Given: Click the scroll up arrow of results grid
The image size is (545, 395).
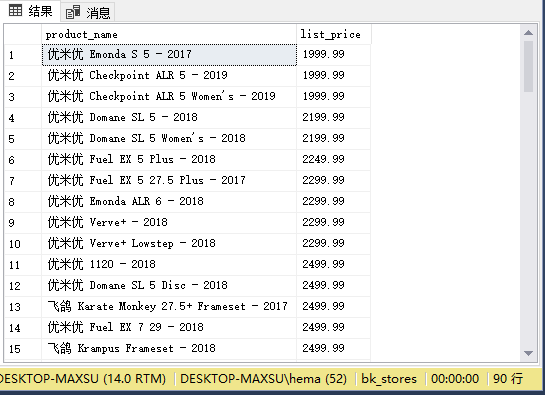Looking at the screenshot, I should click(x=528, y=33).
